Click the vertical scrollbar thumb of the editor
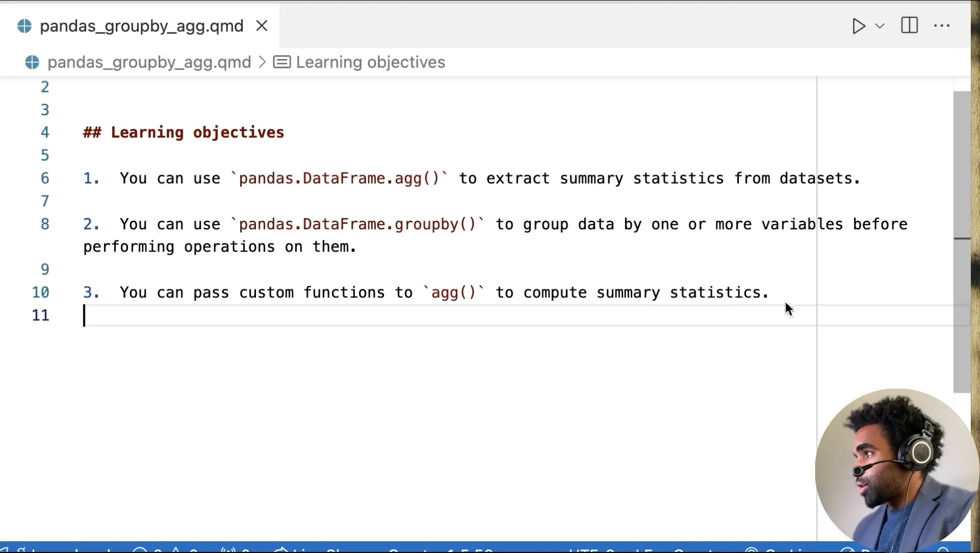 [962, 242]
